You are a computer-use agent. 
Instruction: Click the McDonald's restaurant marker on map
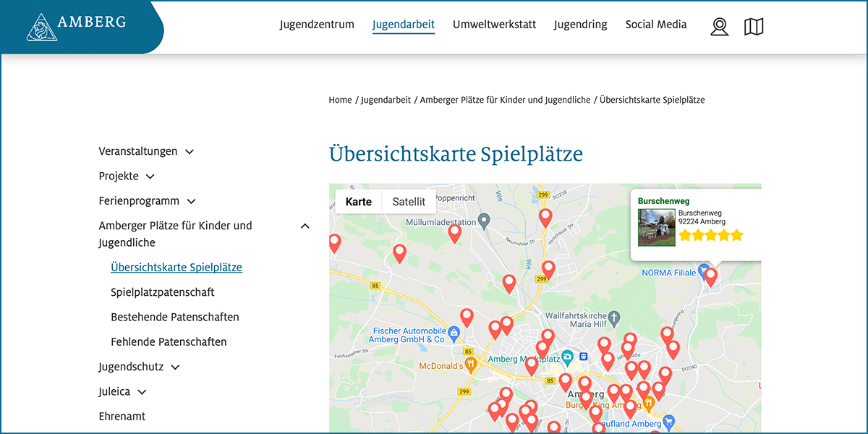tap(470, 365)
